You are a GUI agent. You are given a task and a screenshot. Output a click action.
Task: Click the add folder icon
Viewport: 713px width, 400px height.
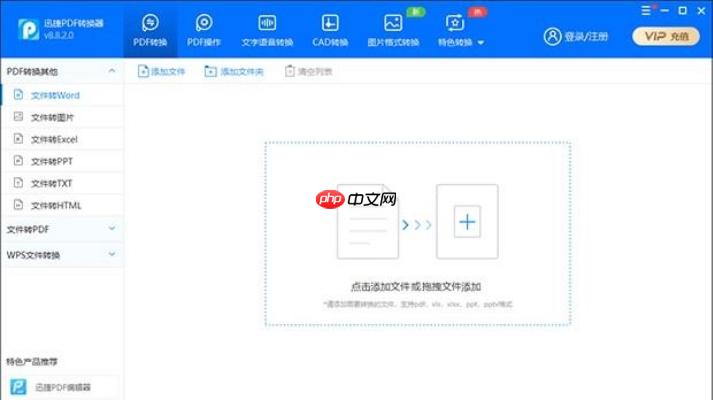(x=210, y=71)
